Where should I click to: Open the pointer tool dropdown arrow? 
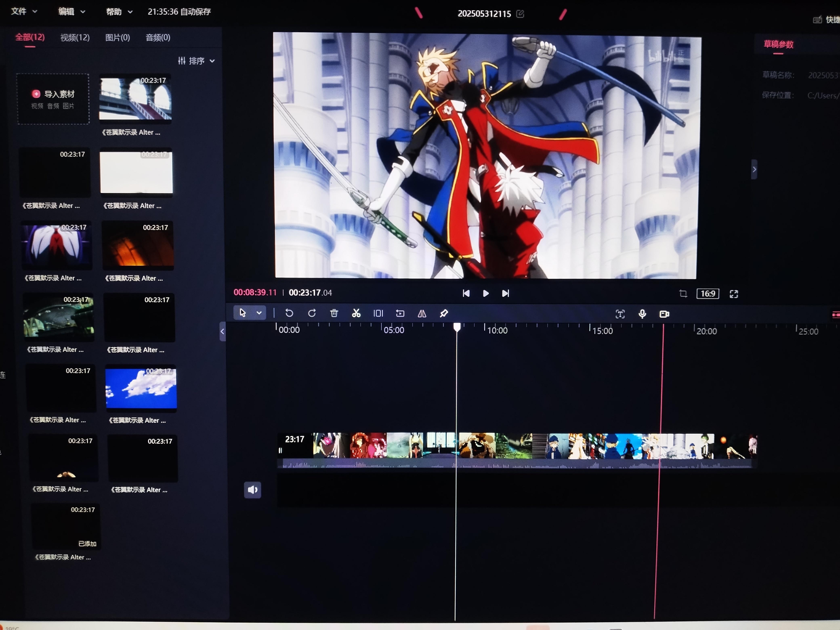pos(259,313)
